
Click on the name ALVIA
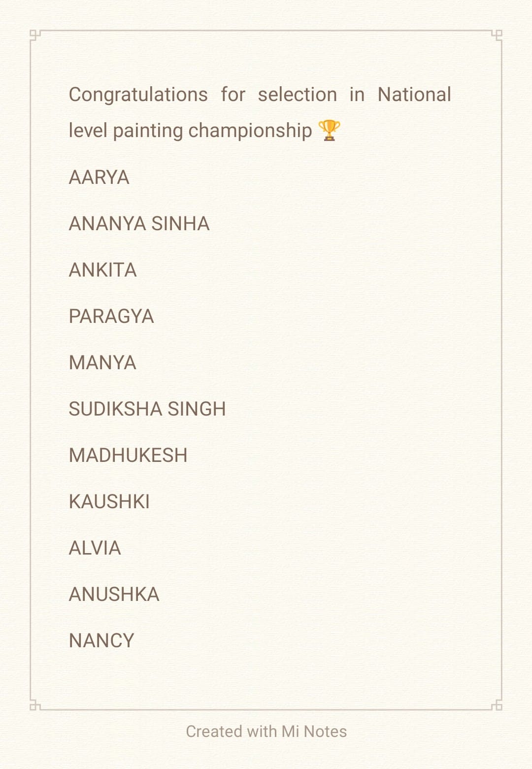click(x=95, y=548)
